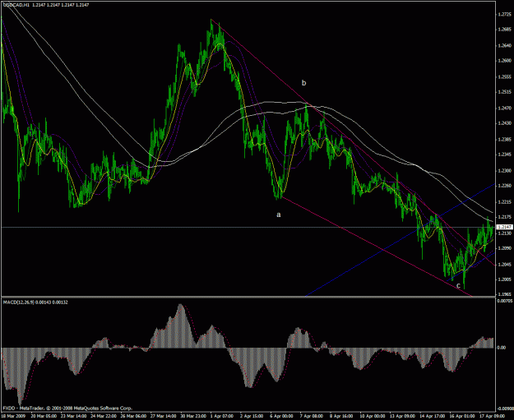Click the "20 Mar 05:00" time axis label
This screenshot has height=420, width=514.
44,416
